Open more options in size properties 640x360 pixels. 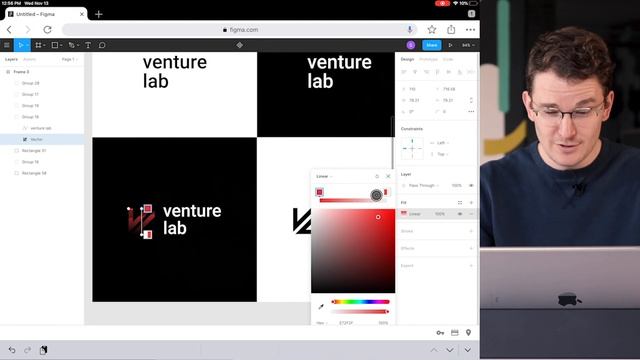pyautogui.click(x=471, y=111)
